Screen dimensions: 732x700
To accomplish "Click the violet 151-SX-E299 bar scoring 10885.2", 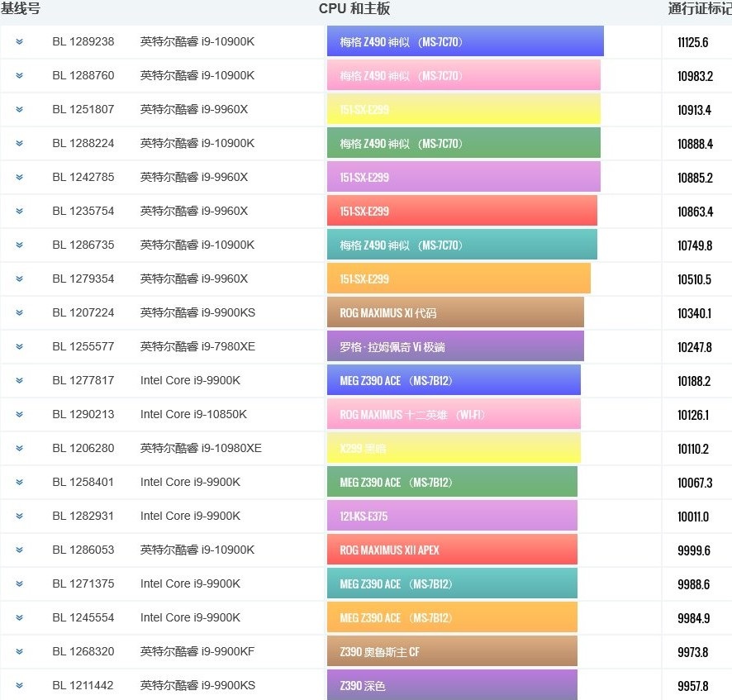I will coord(463,177).
